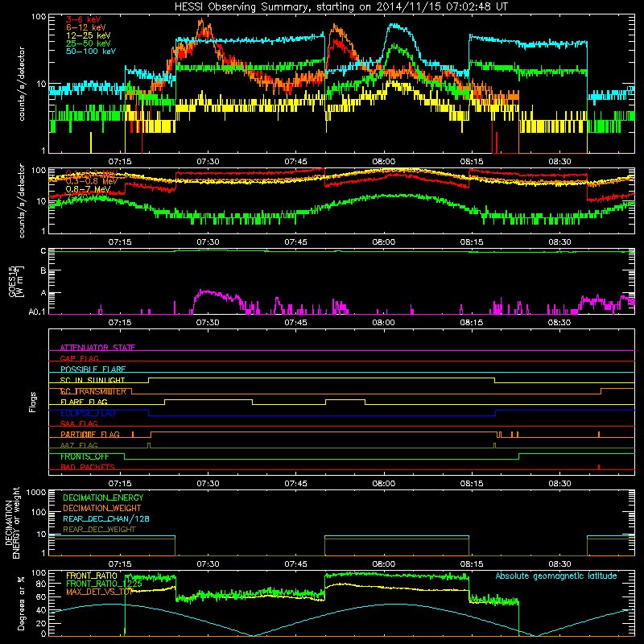Click the GOES15 axis label
Image resolution: width=644 pixels, height=644 pixels.
[15, 281]
